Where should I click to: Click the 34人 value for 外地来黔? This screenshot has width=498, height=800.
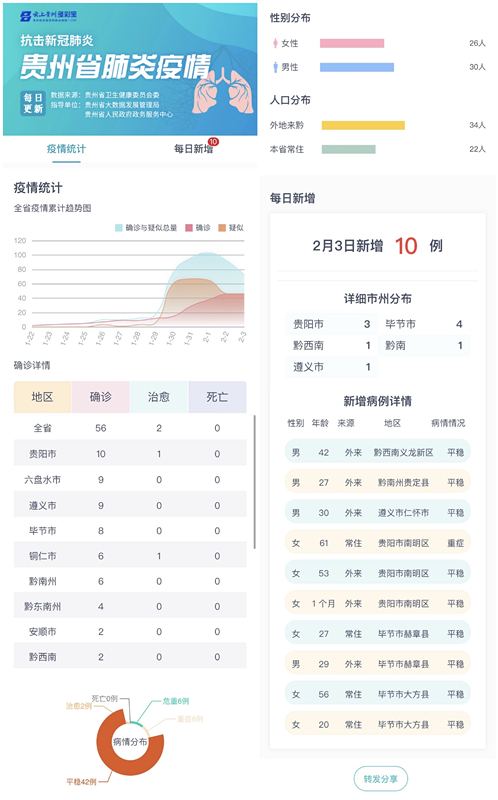[477, 125]
